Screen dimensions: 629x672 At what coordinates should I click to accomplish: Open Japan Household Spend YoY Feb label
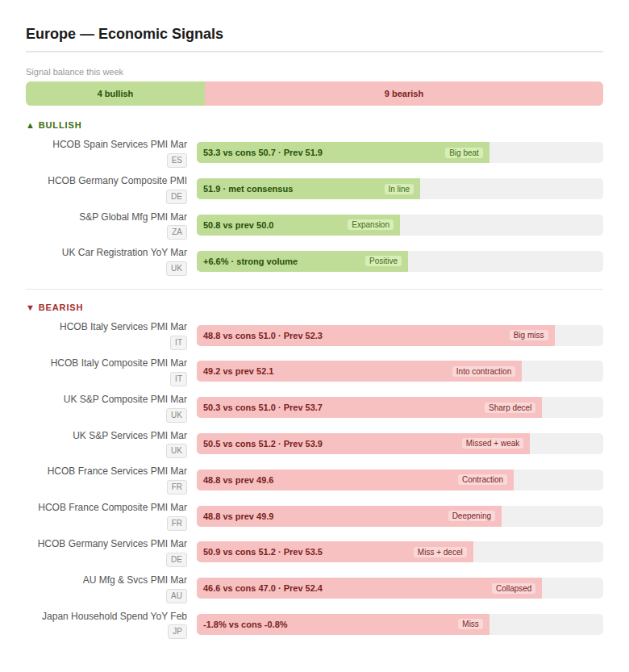[115, 616]
